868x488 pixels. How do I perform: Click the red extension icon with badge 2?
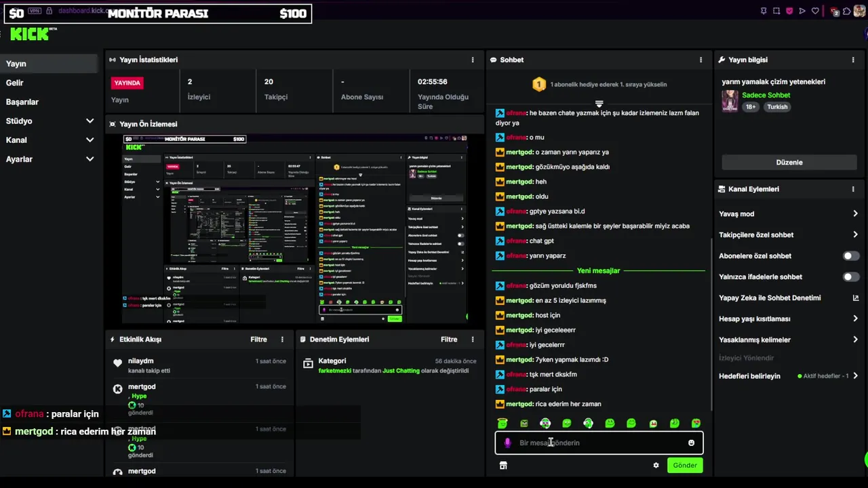coord(834,12)
